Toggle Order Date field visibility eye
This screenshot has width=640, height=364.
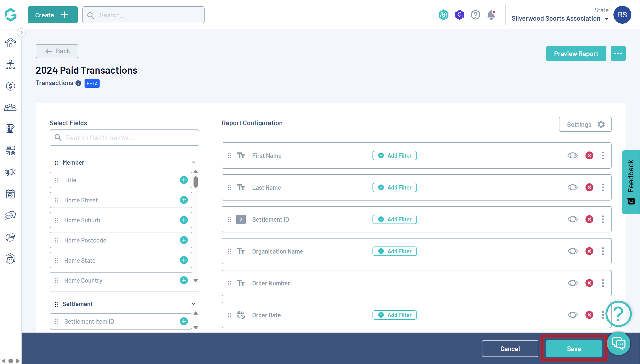click(572, 315)
